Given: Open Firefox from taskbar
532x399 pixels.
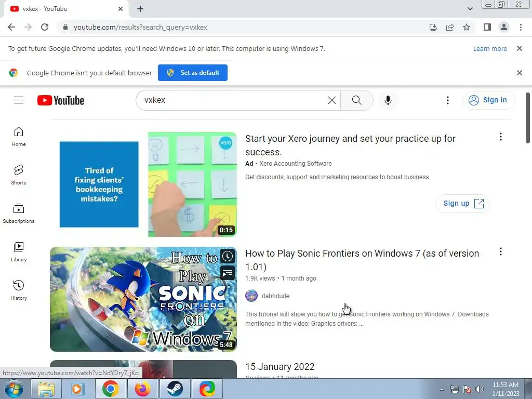Looking at the screenshot, I should 142,389.
